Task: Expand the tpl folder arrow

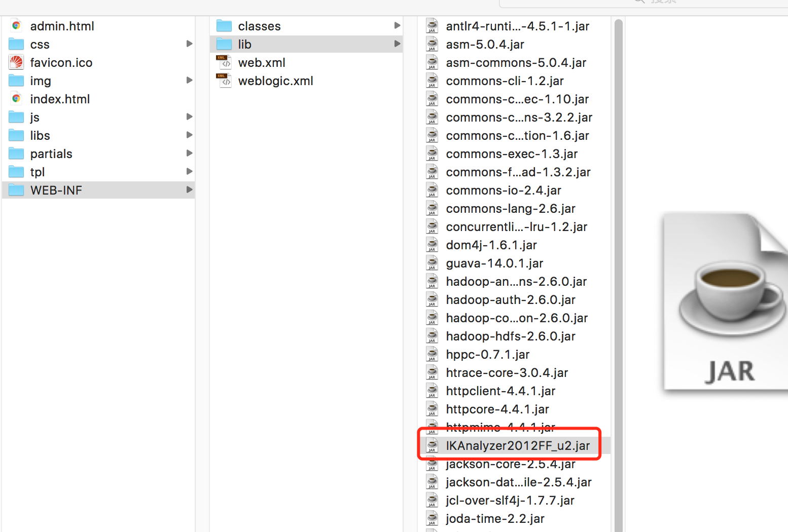Action: (x=189, y=171)
